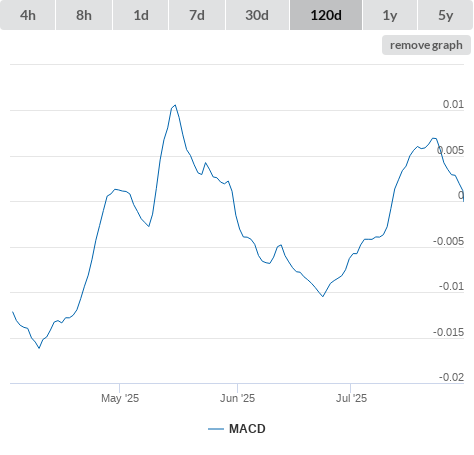This screenshot has height=455, width=474.
Task: Click the May '25 x-axis label
Action: (120, 398)
